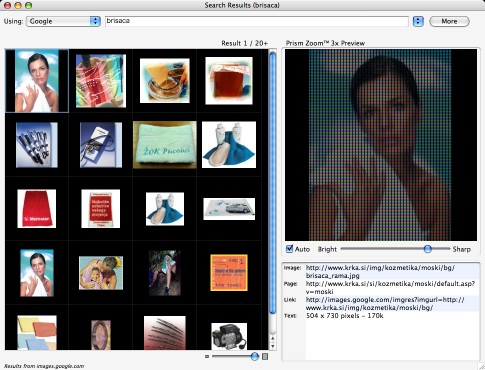Toggle the Auto checkbox
The height and width of the screenshot is (370, 485).
click(x=289, y=249)
